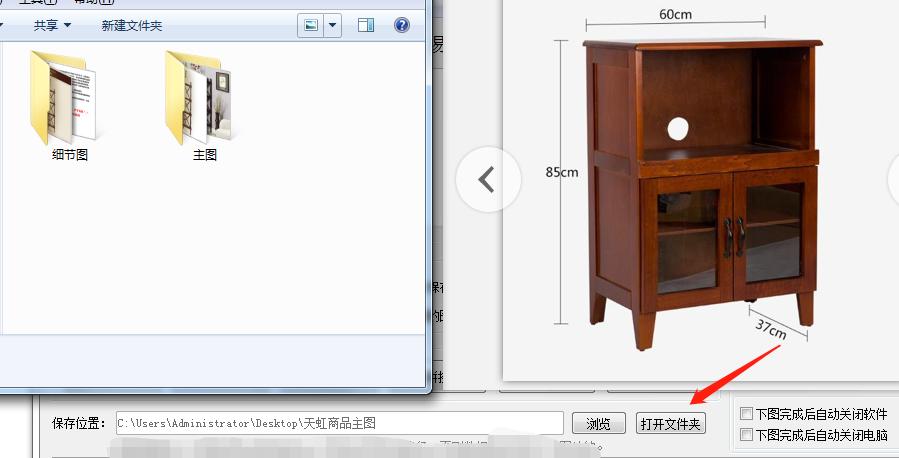This screenshot has width=899, height=458.
Task: Open Explorer help icon
Action: (x=402, y=25)
